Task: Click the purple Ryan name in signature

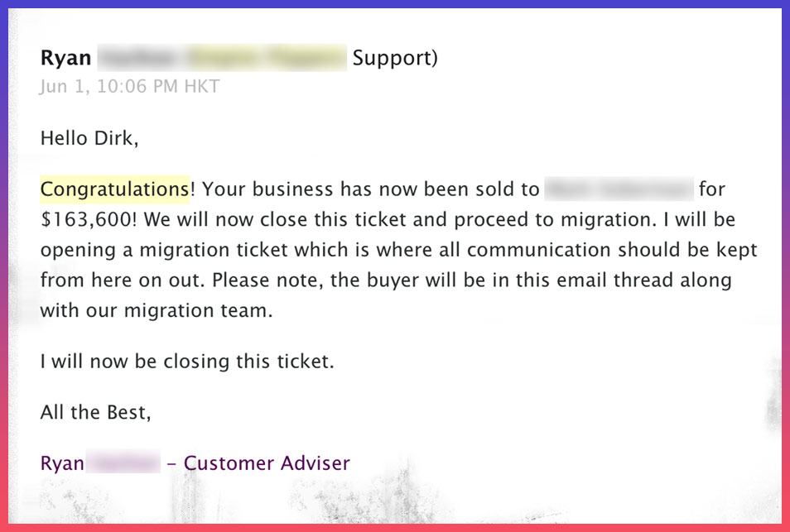Action: [62, 463]
